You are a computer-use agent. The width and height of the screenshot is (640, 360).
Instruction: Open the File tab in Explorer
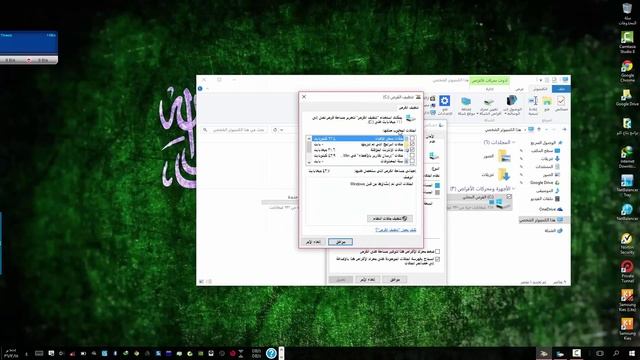561,89
